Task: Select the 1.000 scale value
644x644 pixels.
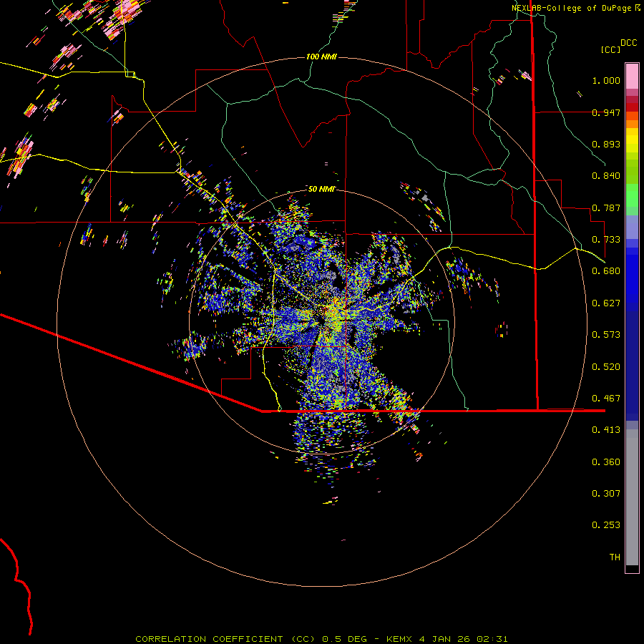Action: pyautogui.click(x=606, y=80)
